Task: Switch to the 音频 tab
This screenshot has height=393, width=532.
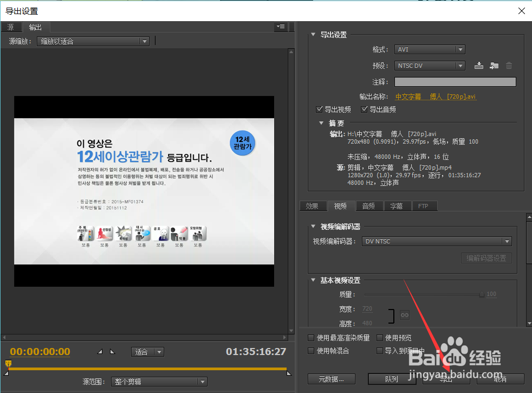Action: tap(369, 205)
